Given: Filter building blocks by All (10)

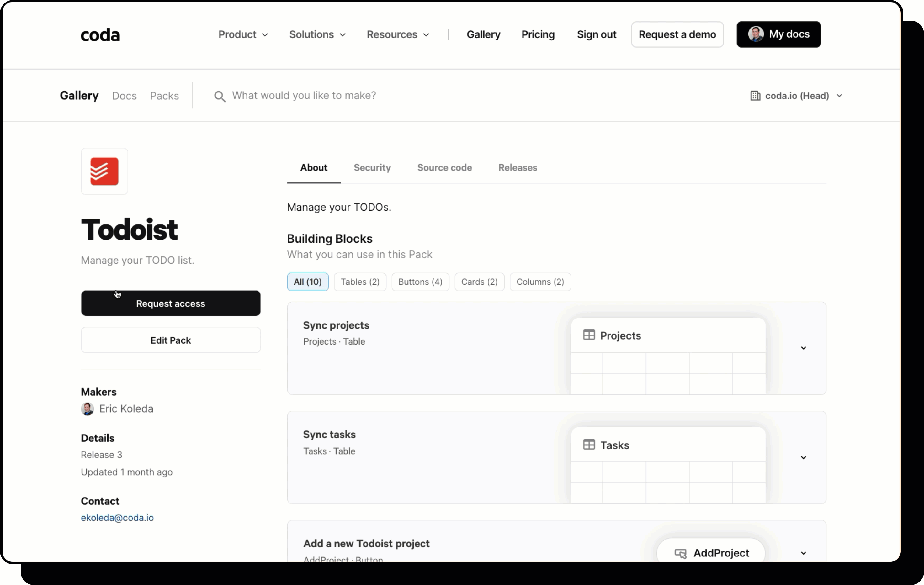Looking at the screenshot, I should tap(308, 282).
